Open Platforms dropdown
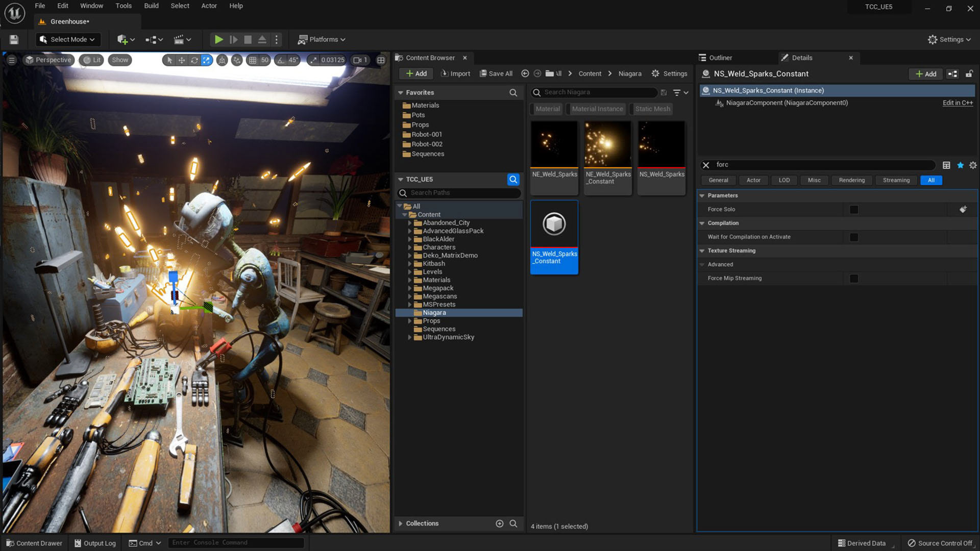 322,39
